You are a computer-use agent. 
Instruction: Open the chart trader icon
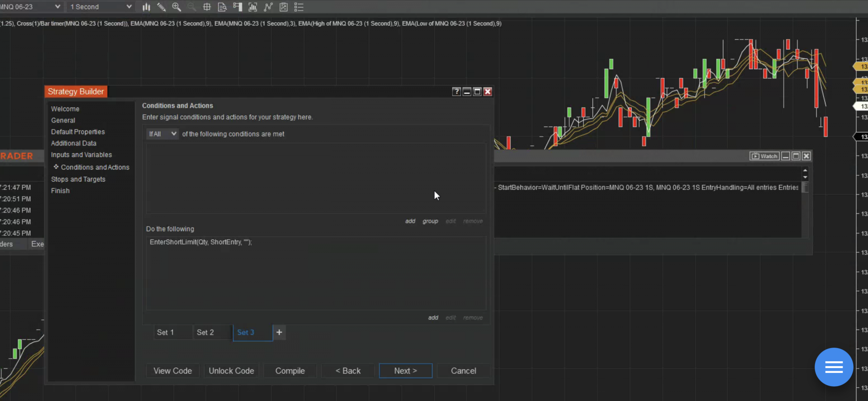coord(237,7)
